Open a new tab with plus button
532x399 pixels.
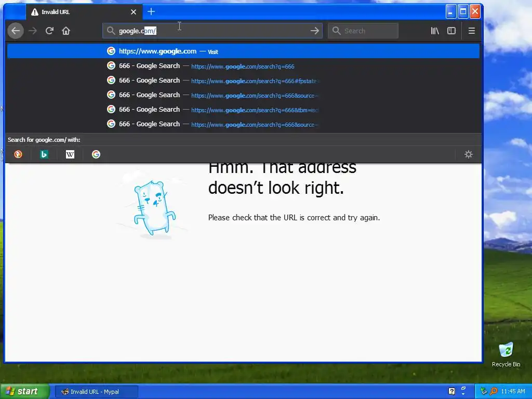click(151, 12)
